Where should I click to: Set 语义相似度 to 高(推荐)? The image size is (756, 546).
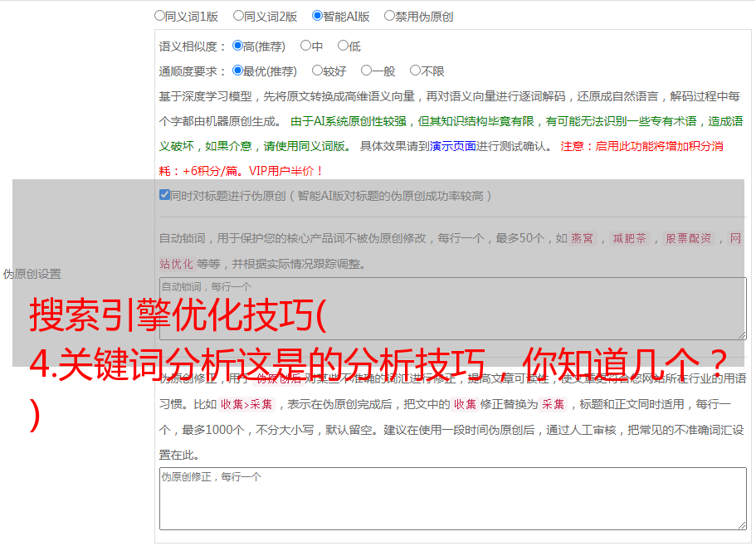(237, 46)
